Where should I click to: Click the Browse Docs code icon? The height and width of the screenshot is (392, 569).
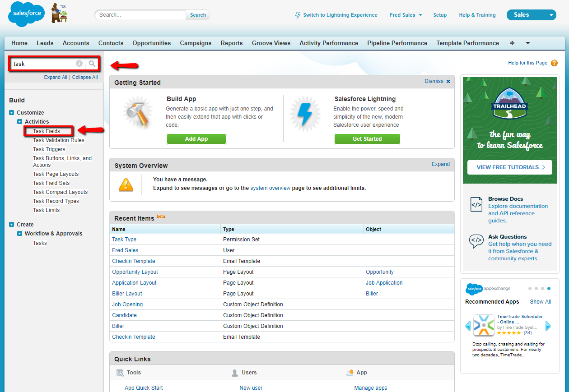(476, 203)
